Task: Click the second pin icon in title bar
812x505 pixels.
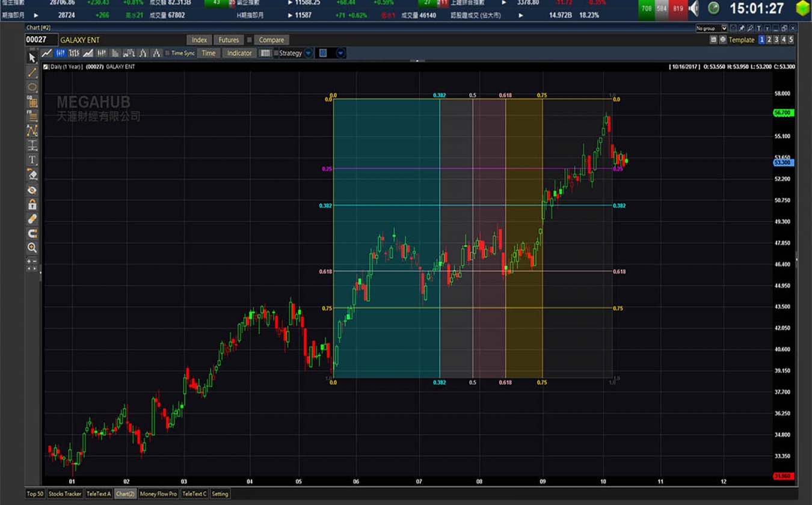Action: pyautogui.click(x=750, y=28)
